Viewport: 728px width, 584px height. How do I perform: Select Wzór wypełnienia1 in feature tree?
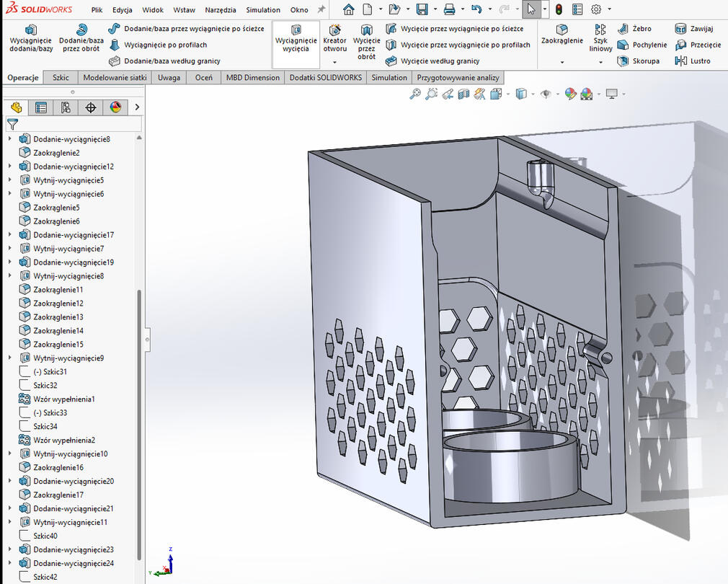click(x=63, y=399)
